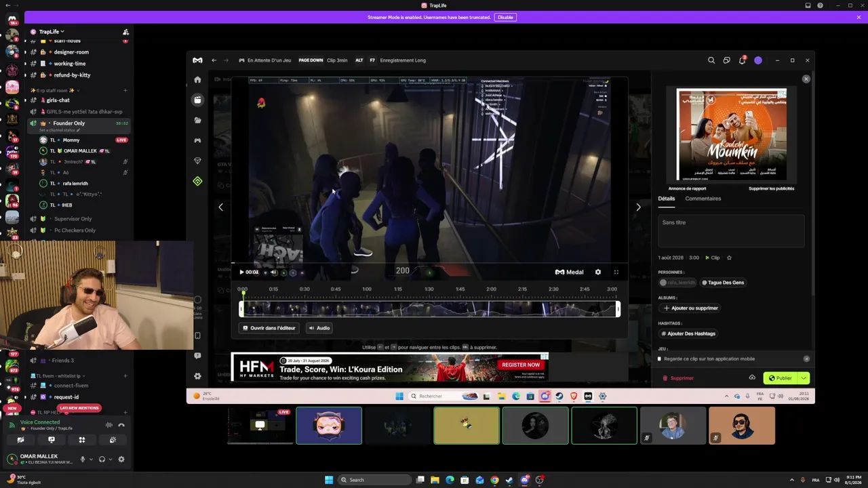
Task: Close the clip viewer with the X
Action: click(x=806, y=79)
